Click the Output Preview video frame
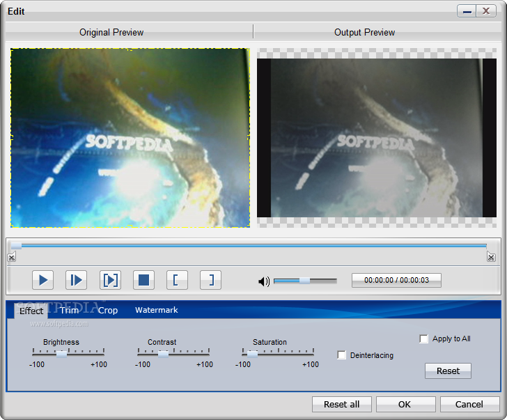507x420 pixels. coord(377,138)
